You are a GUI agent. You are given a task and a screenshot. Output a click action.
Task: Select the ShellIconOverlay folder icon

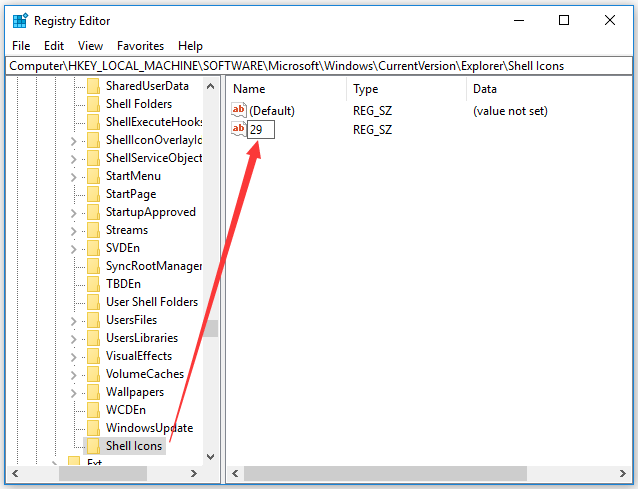coord(94,140)
